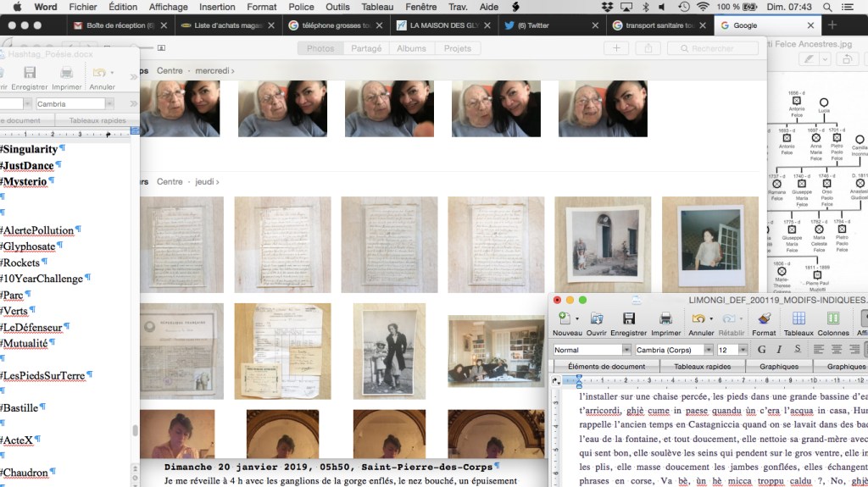
Task: Click the Colonnes icon
Action: point(832,319)
